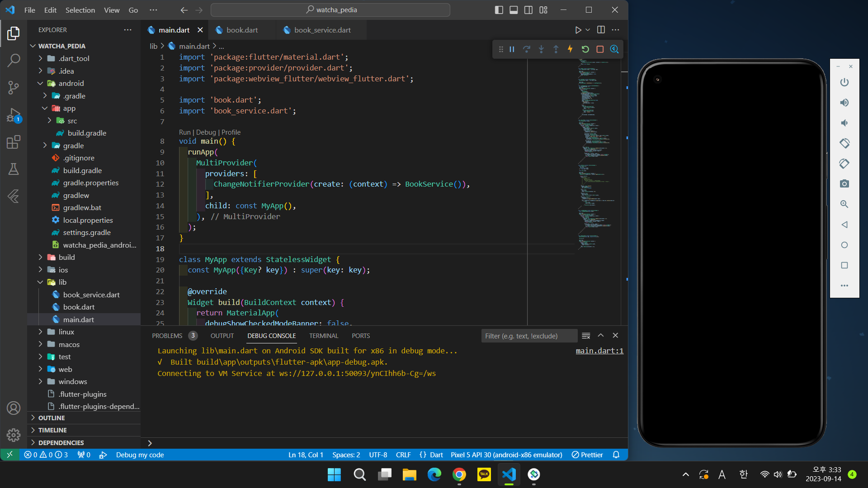
Task: Click the Profile CodeLens link above main
Action: 231,132
